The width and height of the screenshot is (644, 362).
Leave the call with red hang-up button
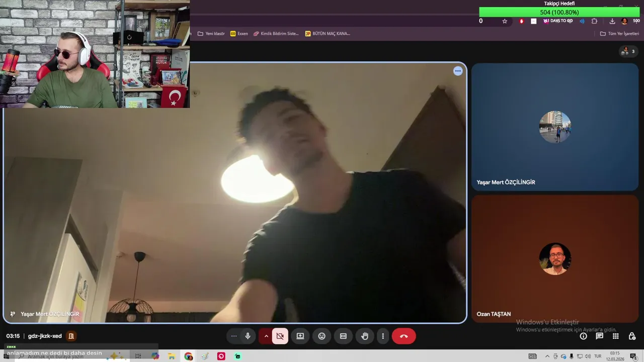[x=404, y=336]
